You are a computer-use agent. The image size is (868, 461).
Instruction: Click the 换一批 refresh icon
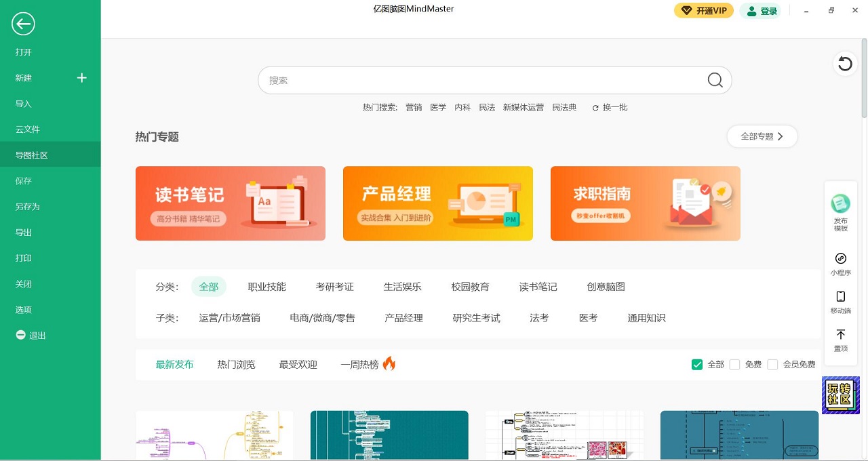(595, 108)
